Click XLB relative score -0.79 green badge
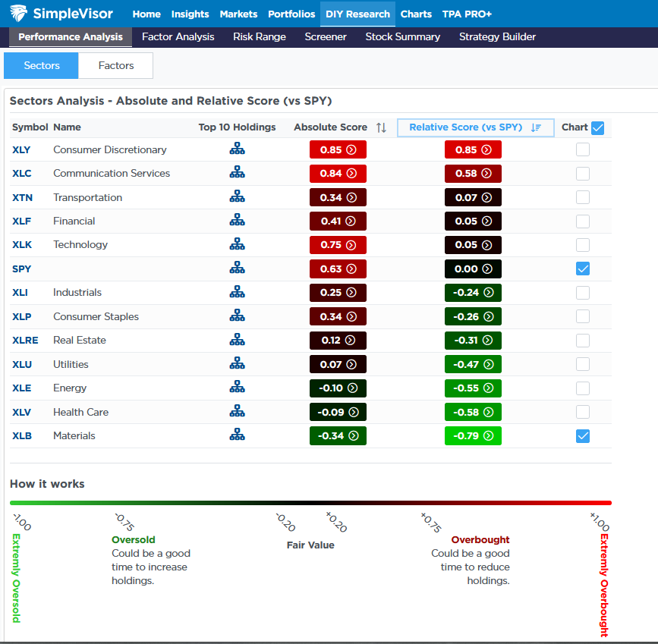 pyautogui.click(x=473, y=436)
